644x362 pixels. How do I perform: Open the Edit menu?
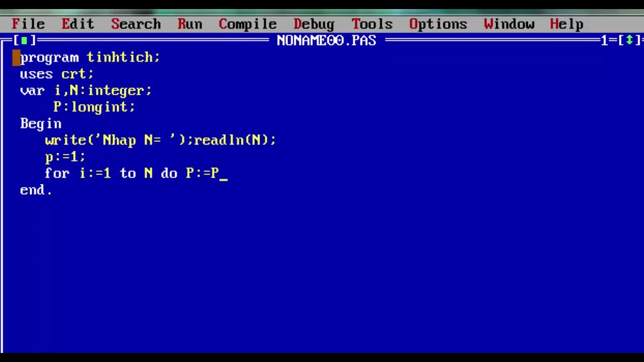(77, 24)
